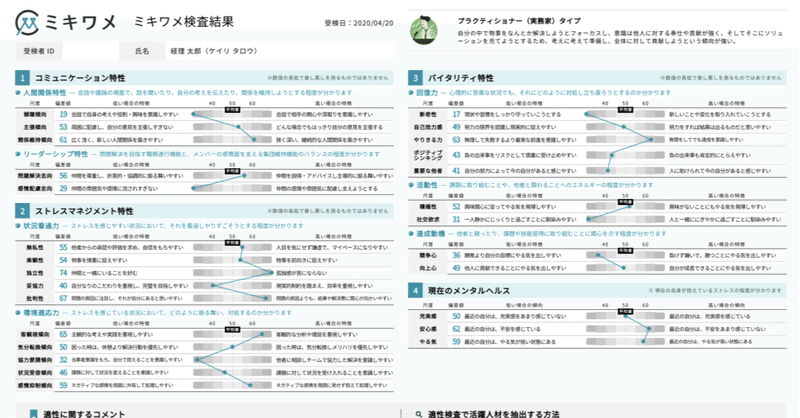Click the 環境適応力 subsection title
Image resolution: width=800 pixels, height=418 pixels.
[x=41, y=313]
